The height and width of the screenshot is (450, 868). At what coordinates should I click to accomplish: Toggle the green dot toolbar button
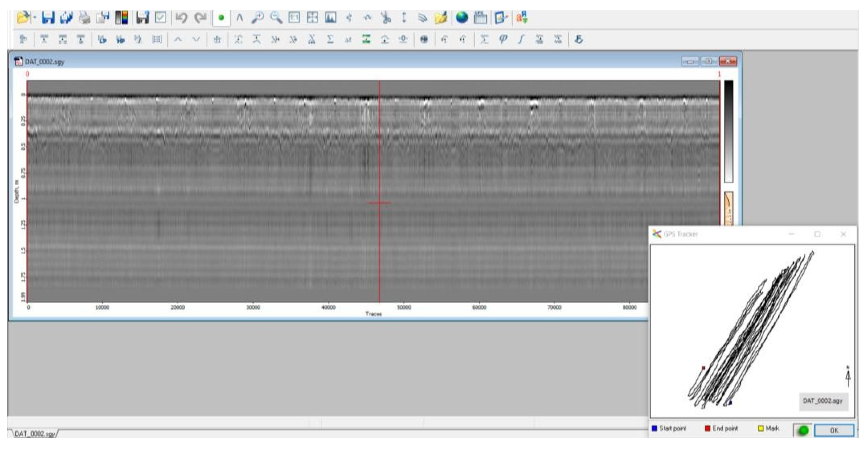coord(221,17)
